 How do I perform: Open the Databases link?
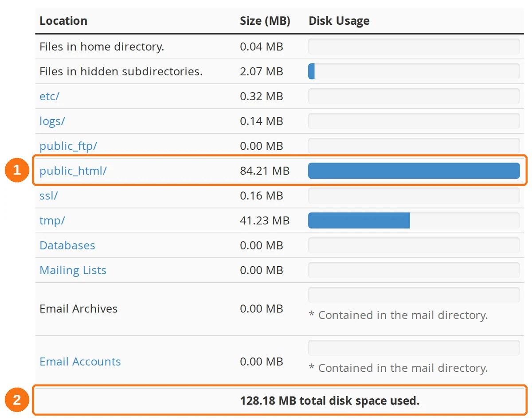point(67,245)
